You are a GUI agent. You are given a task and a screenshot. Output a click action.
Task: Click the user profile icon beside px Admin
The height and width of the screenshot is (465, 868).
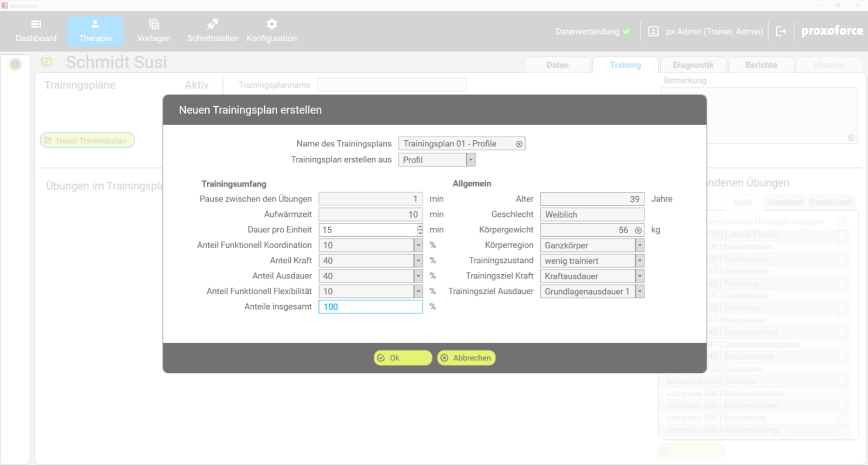coord(653,31)
